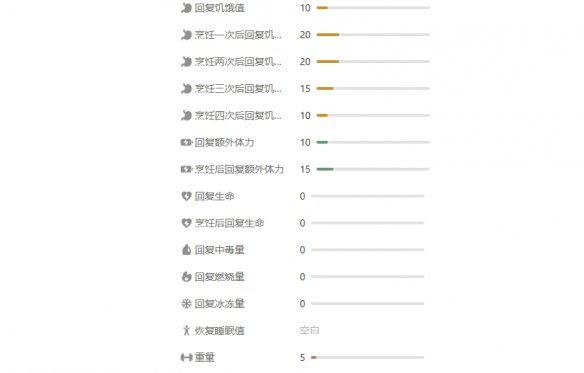This screenshot has height=373, width=584.
Task: Click the stomach icon beside 回复饥饿值
Action: (186, 8)
